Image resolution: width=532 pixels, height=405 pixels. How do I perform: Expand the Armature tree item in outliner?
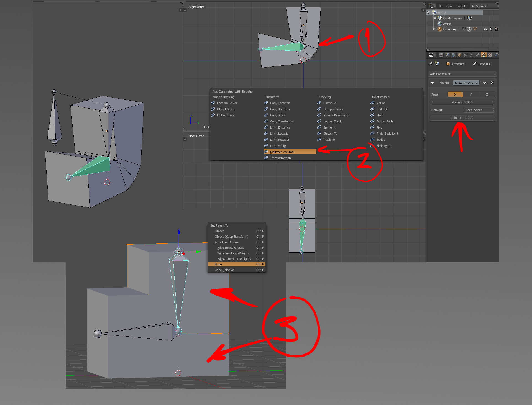click(x=434, y=29)
